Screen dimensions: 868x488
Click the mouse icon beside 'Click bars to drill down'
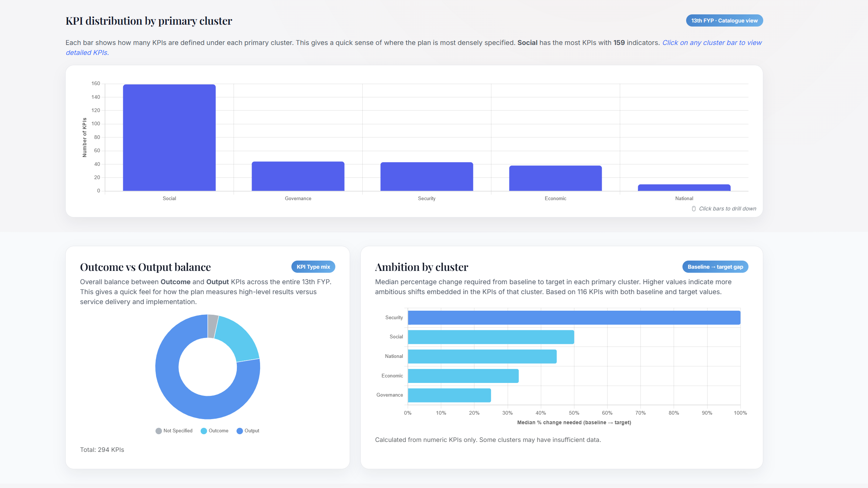point(694,209)
